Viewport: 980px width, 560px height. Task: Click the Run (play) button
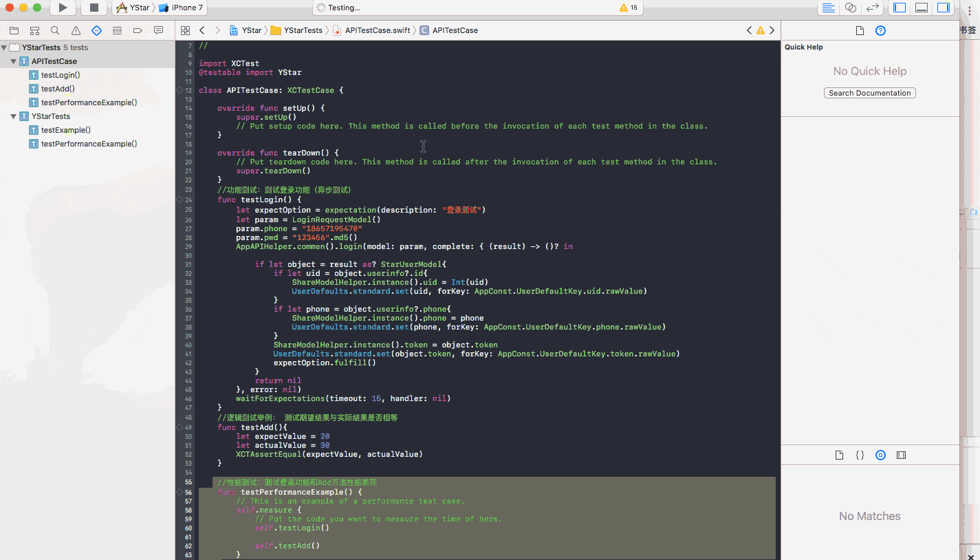tap(63, 8)
